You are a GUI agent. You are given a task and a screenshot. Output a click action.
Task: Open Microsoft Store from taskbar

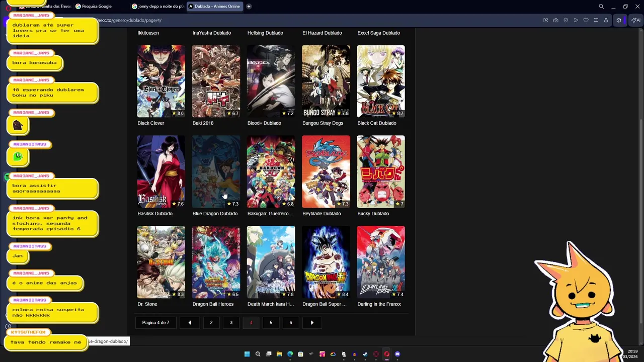(x=300, y=354)
